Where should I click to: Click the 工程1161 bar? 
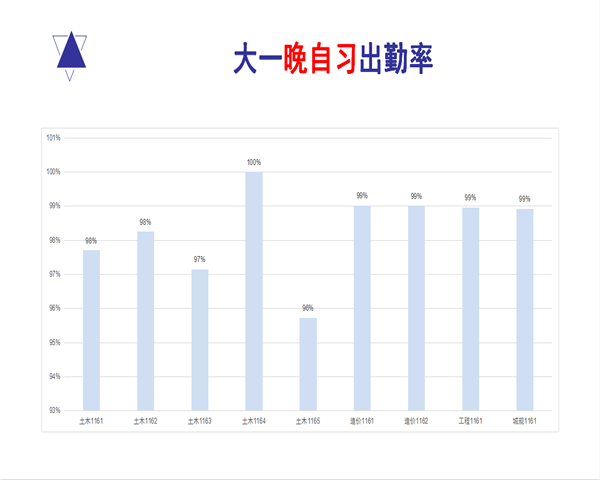[x=471, y=308]
